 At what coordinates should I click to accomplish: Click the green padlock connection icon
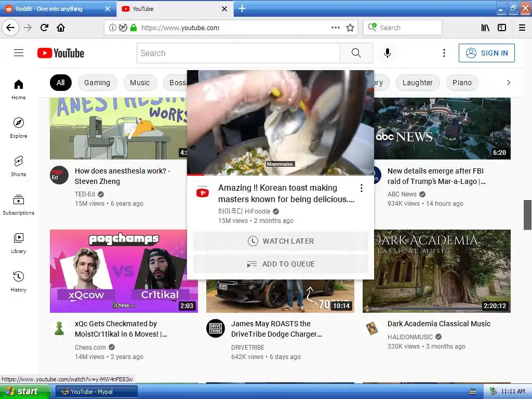pos(134,28)
